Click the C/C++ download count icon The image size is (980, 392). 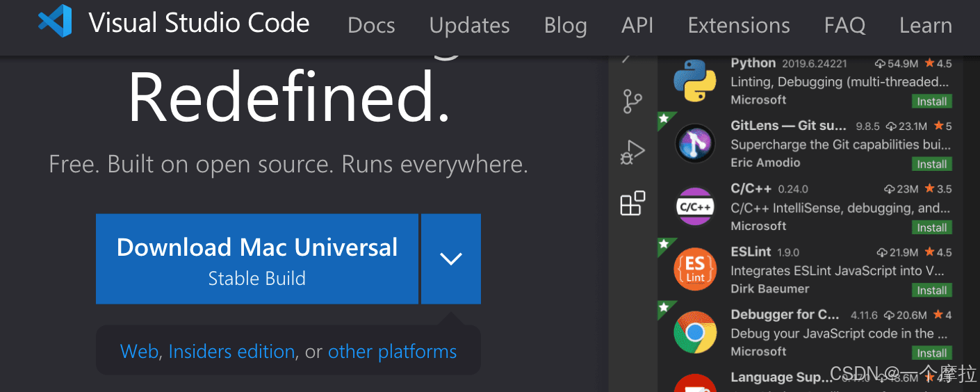tap(889, 189)
